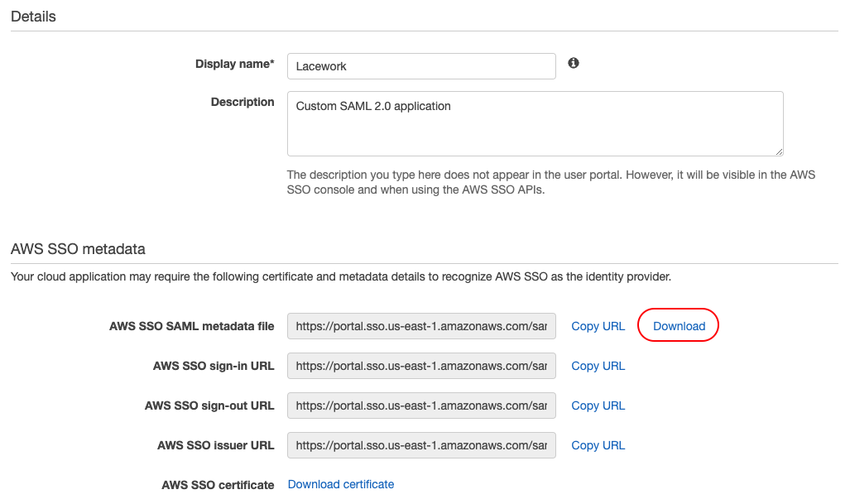Click the Details section heading
The width and height of the screenshot is (850, 504).
point(33,17)
